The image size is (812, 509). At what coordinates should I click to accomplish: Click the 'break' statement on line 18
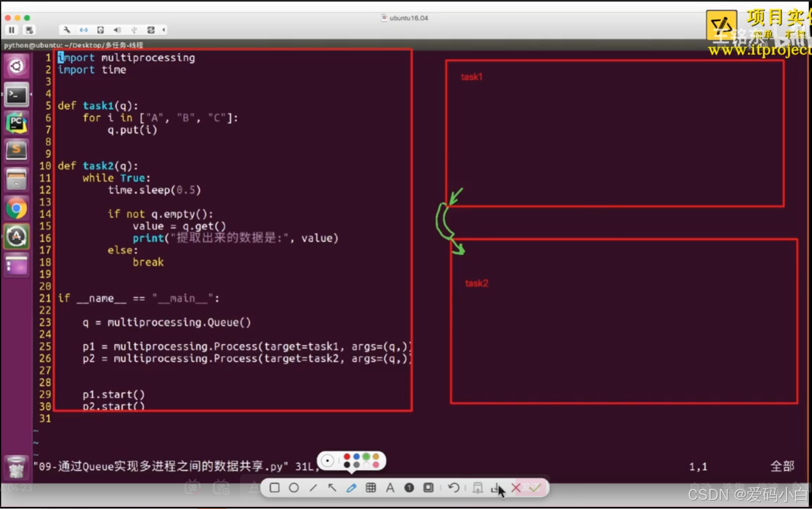148,262
